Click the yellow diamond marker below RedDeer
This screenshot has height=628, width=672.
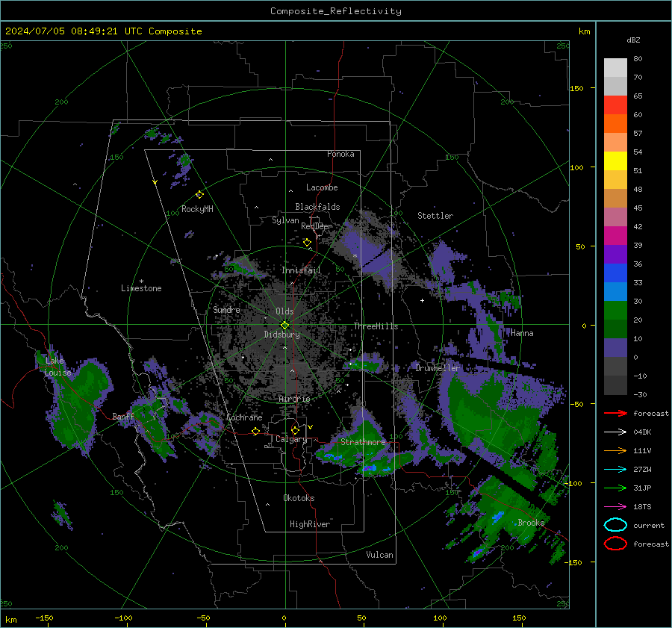click(x=307, y=243)
